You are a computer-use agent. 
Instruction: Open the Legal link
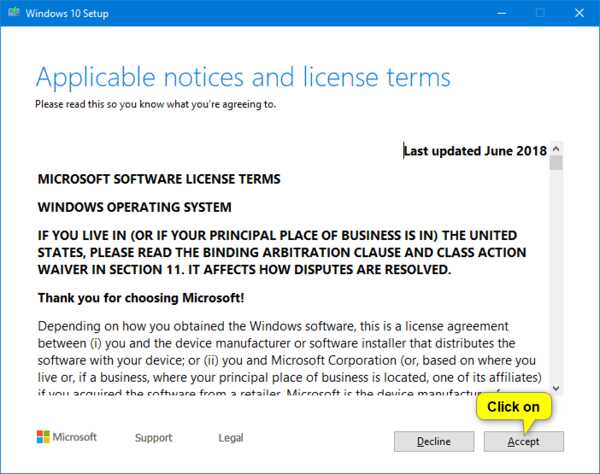tap(231, 438)
